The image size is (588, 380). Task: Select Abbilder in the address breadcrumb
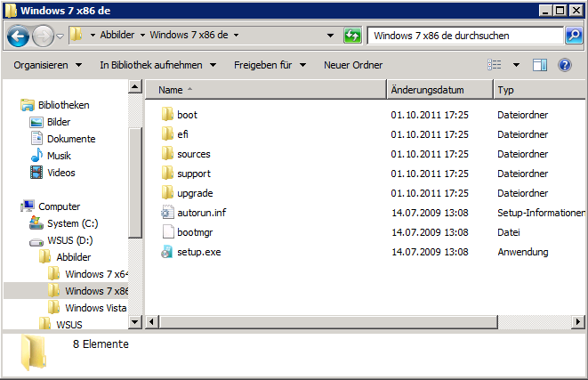click(x=117, y=35)
